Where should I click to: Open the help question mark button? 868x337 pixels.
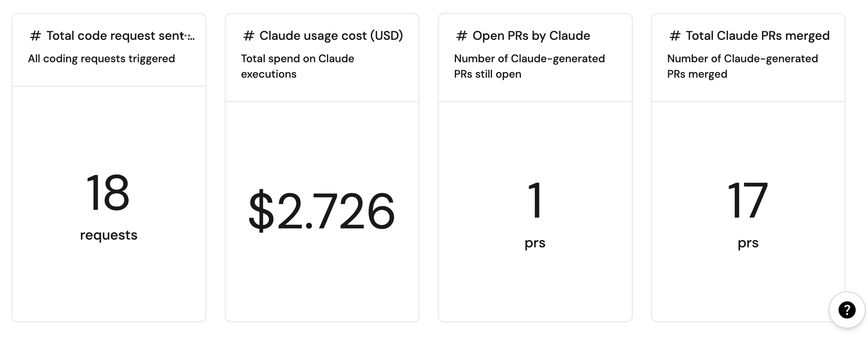847,310
